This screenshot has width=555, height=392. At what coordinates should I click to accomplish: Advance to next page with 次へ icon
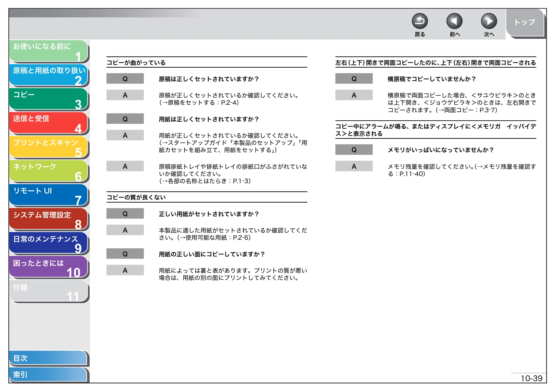489,21
